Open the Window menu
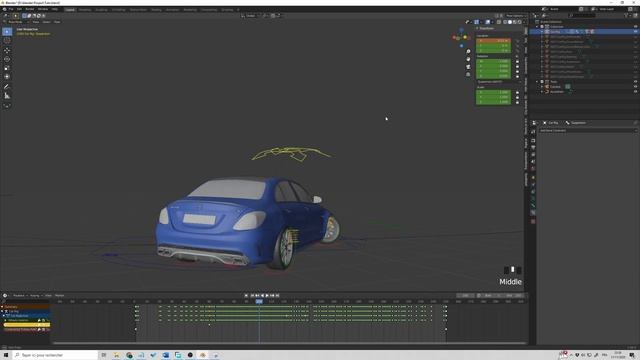This screenshot has width=640, height=360. tap(43, 9)
